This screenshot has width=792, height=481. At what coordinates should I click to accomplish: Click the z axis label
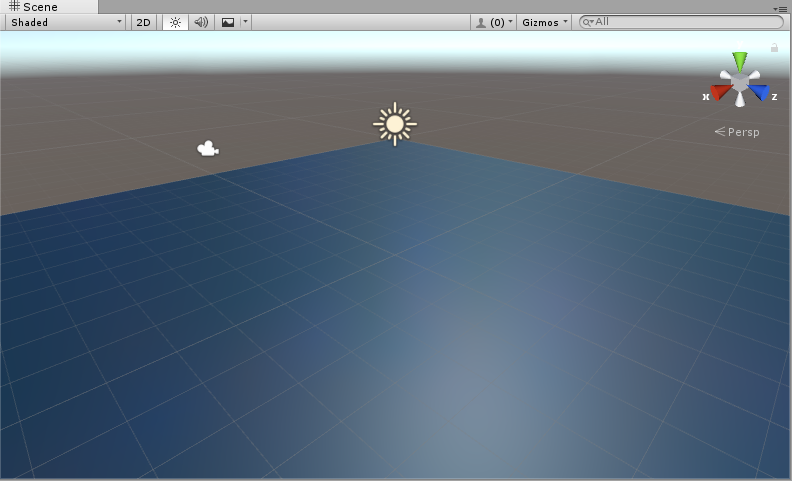coord(774,97)
